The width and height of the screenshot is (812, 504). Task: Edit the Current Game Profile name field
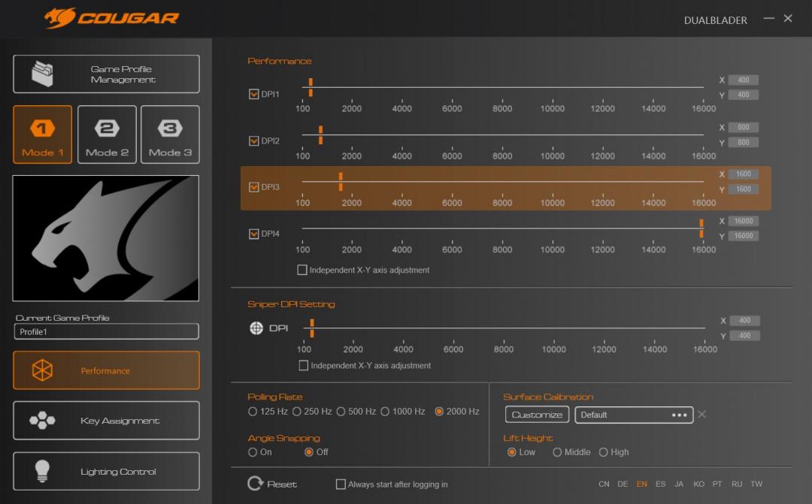coord(106,332)
